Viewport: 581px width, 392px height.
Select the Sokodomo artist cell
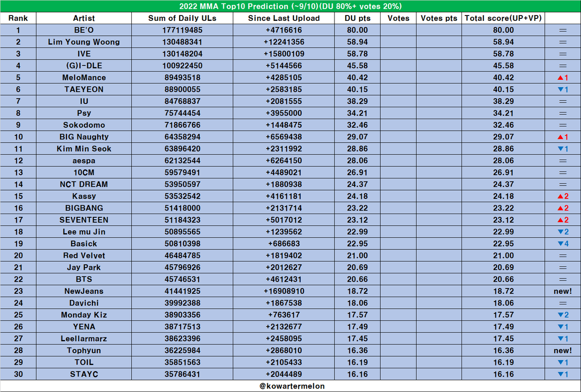point(84,125)
